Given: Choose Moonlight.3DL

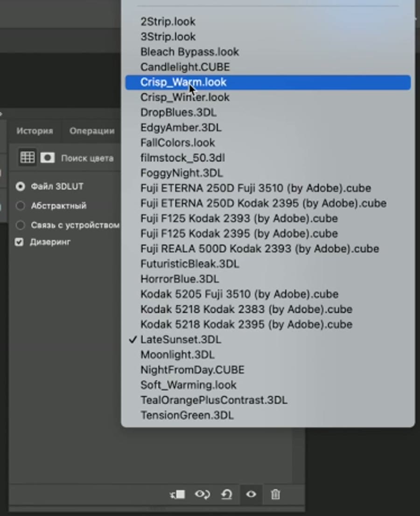Looking at the screenshot, I should (x=268, y=355).
